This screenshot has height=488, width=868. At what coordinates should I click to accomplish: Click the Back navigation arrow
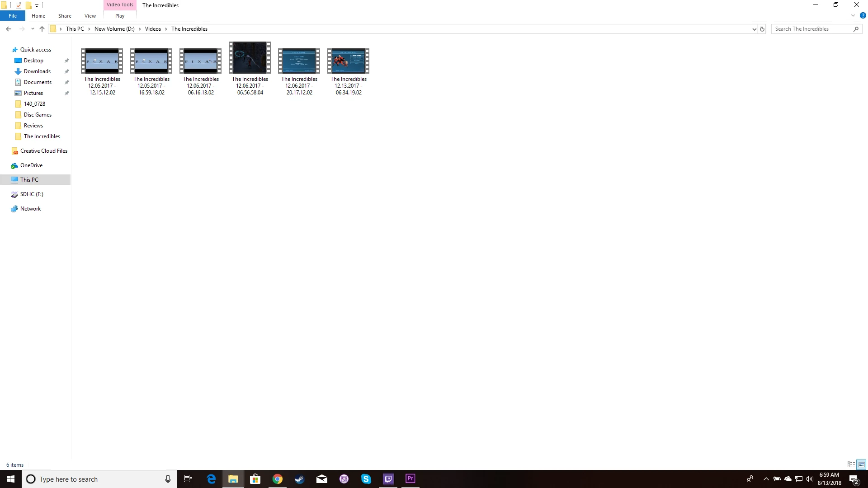click(x=9, y=29)
